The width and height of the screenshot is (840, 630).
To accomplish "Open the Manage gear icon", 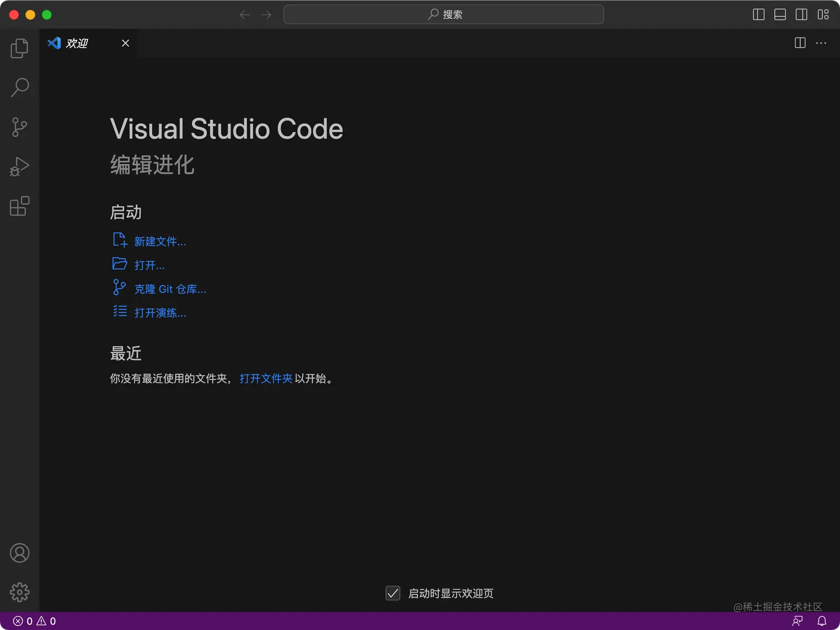I will coord(19,592).
